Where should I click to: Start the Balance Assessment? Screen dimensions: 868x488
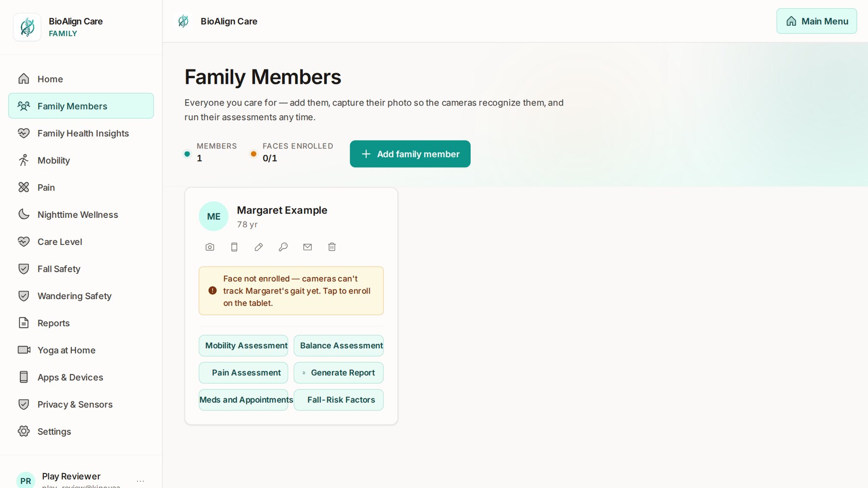point(339,346)
